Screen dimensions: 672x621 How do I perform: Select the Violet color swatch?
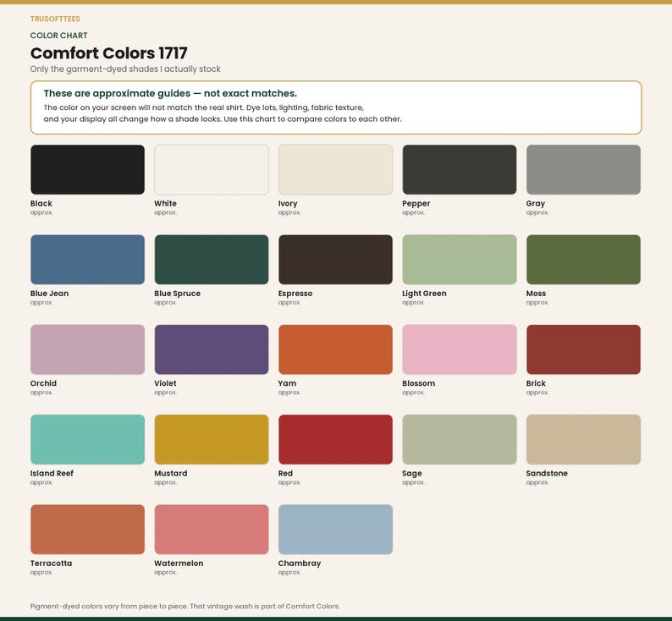212,349
